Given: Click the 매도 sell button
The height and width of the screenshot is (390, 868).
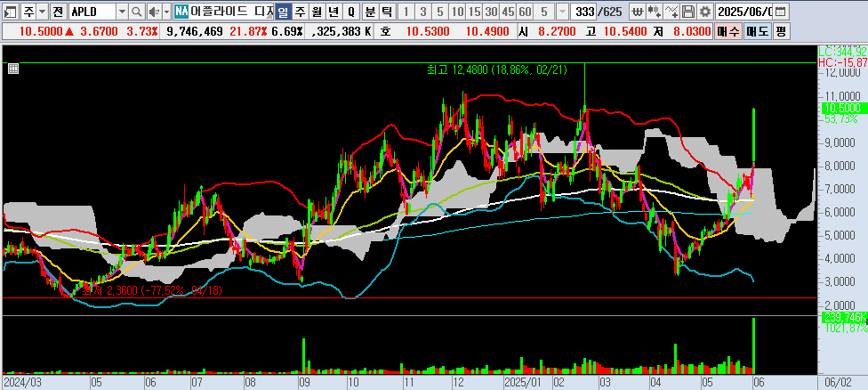Looking at the screenshot, I should coord(757,31).
